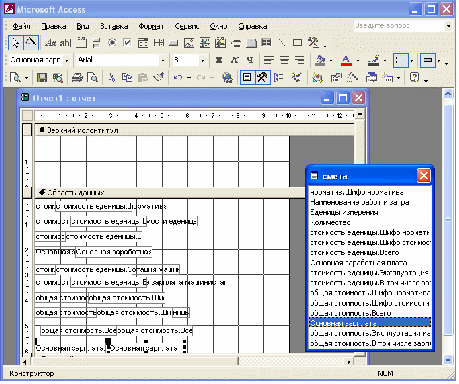Toggle Bold formatting

(x=219, y=60)
